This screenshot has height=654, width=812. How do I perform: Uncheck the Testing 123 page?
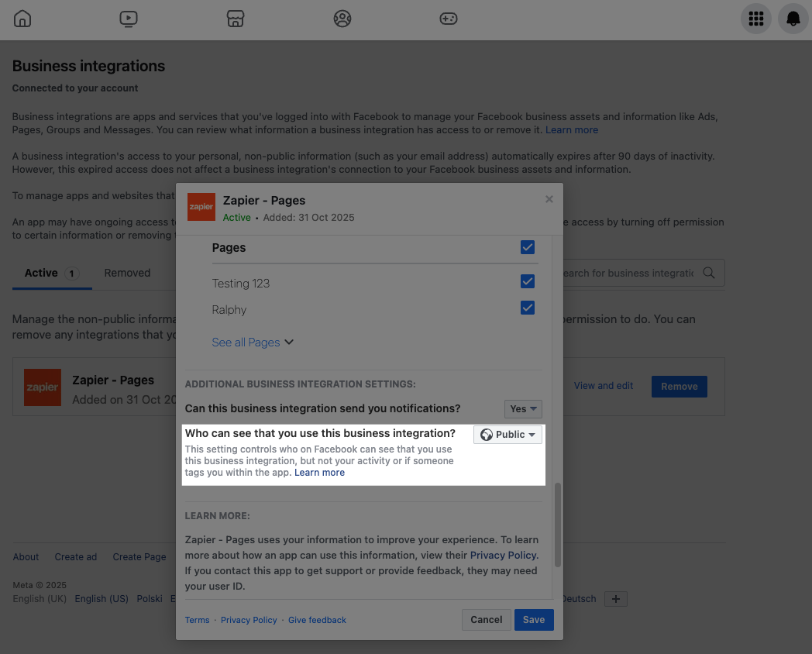click(528, 281)
